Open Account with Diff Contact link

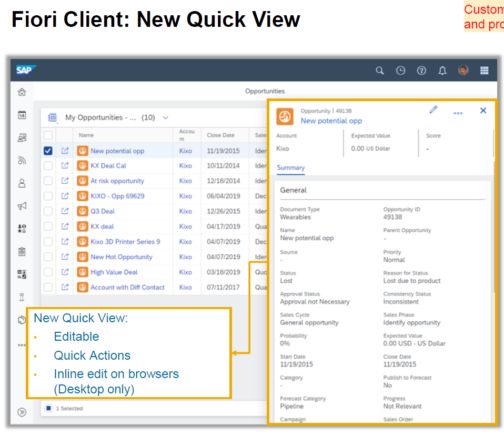(128, 288)
